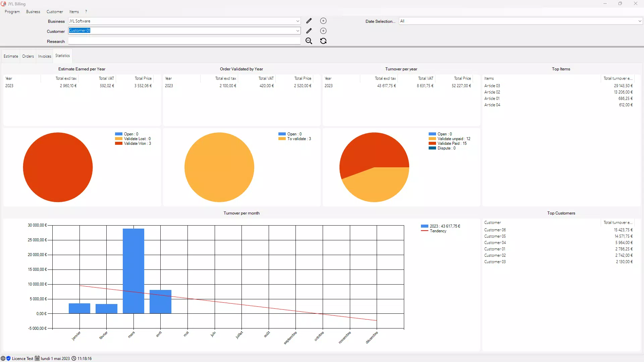The height and width of the screenshot is (362, 644).
Task: Click the To validate orange legend swatch
Action: click(x=282, y=139)
